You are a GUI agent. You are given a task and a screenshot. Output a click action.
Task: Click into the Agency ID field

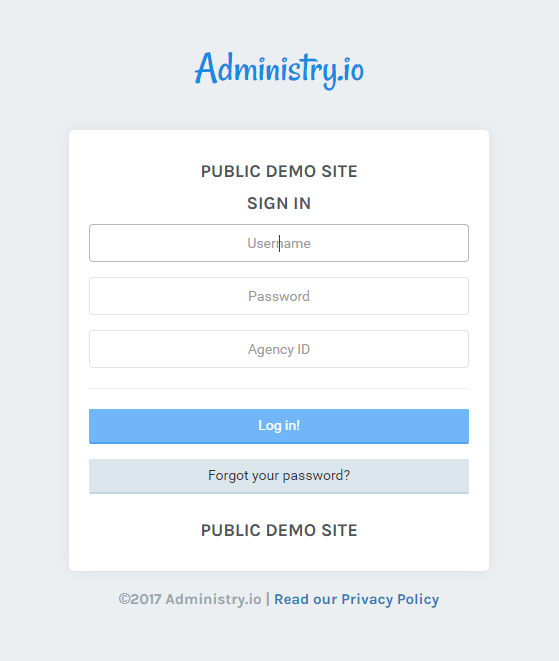[x=279, y=349]
